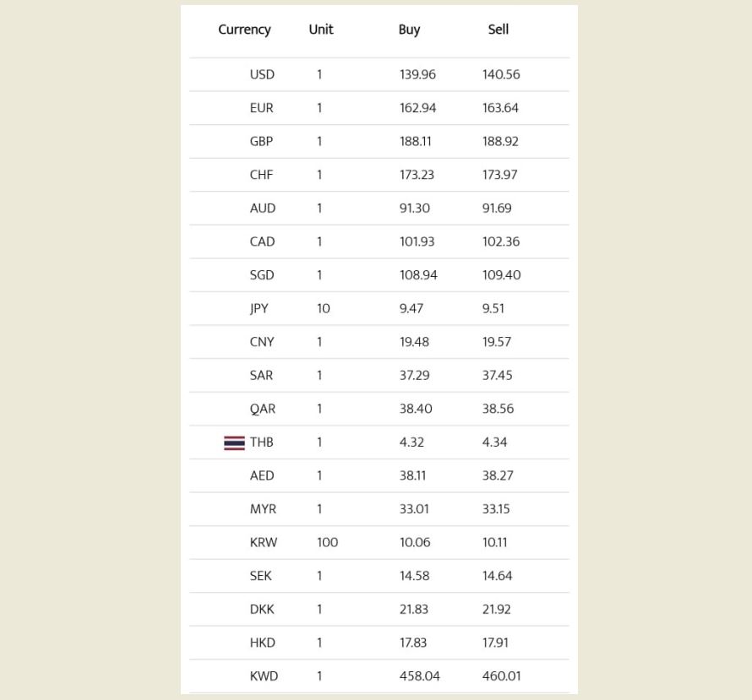Click the Currency column header
752x700 pixels.
[x=244, y=30]
